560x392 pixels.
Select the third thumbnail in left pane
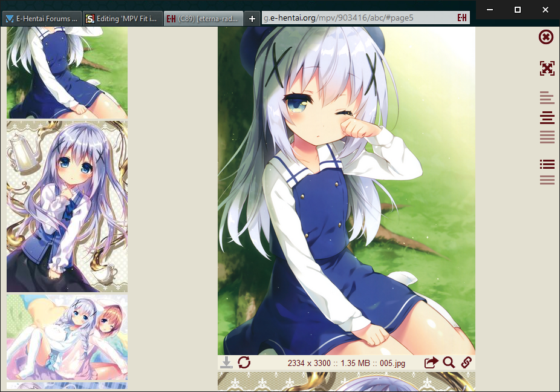(x=67, y=337)
